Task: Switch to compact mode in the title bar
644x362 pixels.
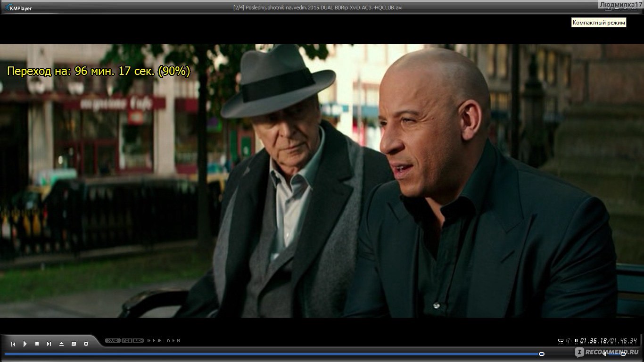Action: click(608, 8)
